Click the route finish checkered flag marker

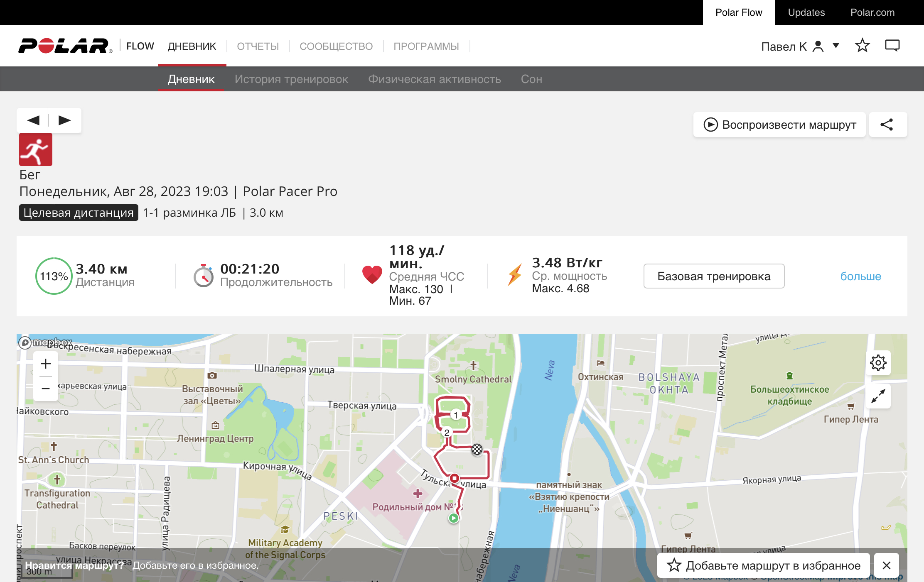pos(477,449)
